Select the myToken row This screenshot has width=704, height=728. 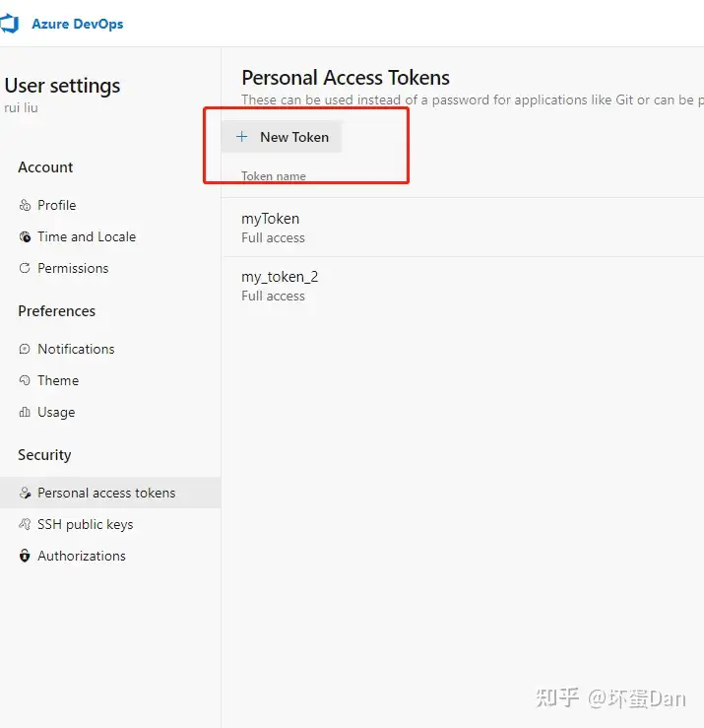coord(463,228)
